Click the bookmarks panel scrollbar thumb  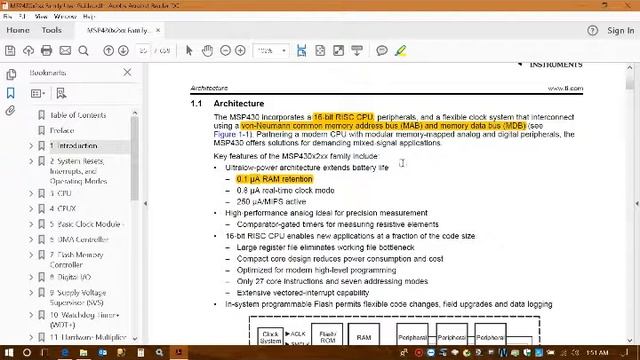[134, 158]
